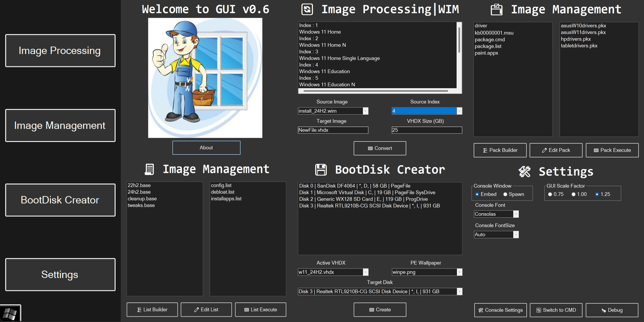Click the handyman mascot picture
The width and height of the screenshot is (644, 322).
tap(205, 78)
